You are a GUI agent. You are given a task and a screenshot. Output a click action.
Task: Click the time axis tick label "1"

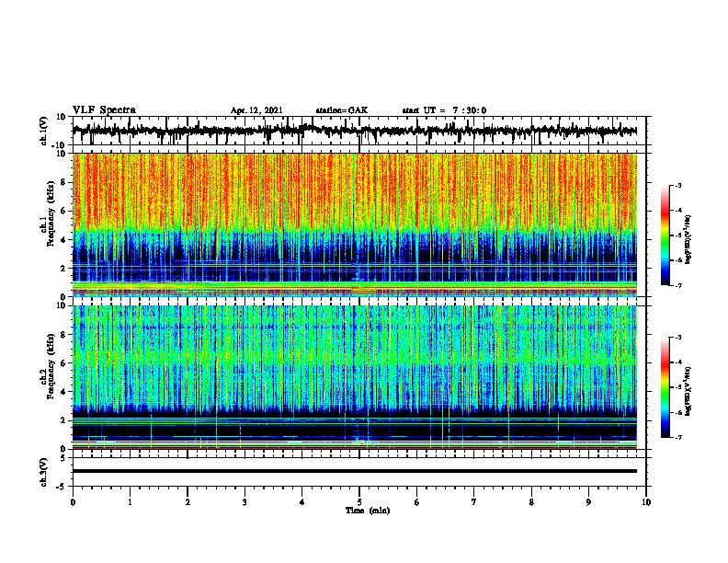[130, 502]
